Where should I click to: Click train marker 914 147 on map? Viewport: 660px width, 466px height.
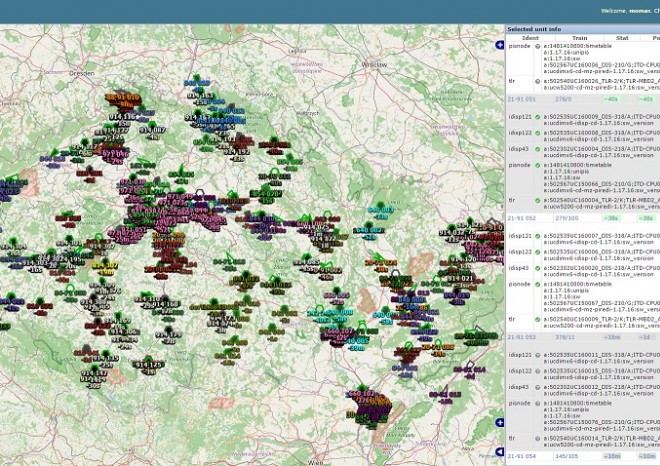click(x=94, y=373)
